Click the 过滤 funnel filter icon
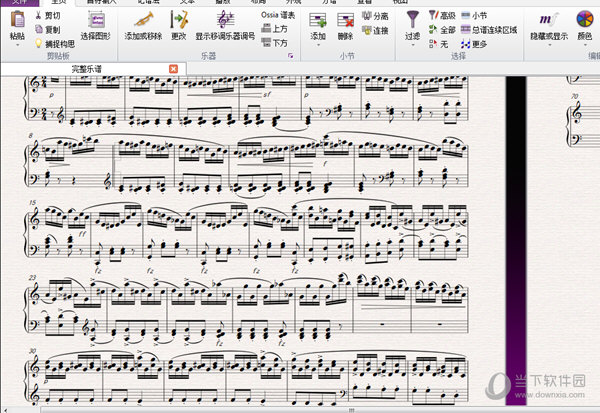Image resolution: width=600 pixels, height=413 pixels. (412, 20)
